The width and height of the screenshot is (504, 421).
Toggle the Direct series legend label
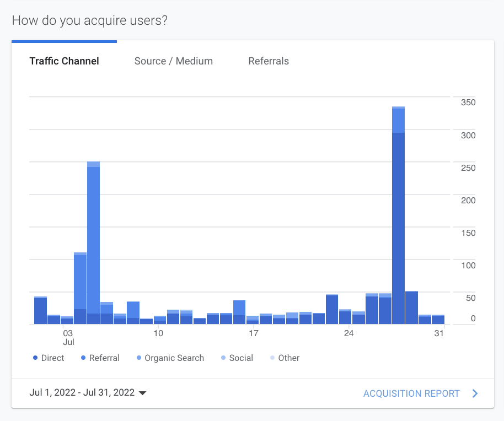tap(52, 358)
